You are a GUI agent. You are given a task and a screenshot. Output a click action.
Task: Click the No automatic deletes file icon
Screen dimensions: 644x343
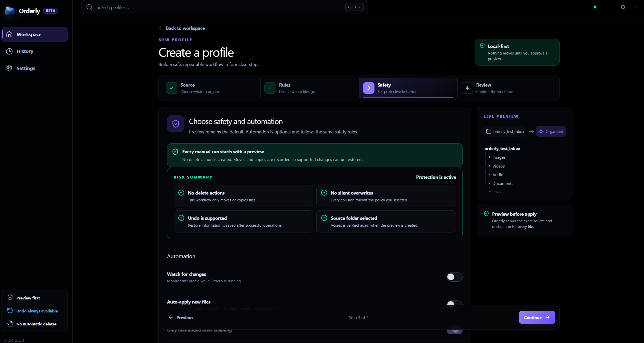click(10, 324)
